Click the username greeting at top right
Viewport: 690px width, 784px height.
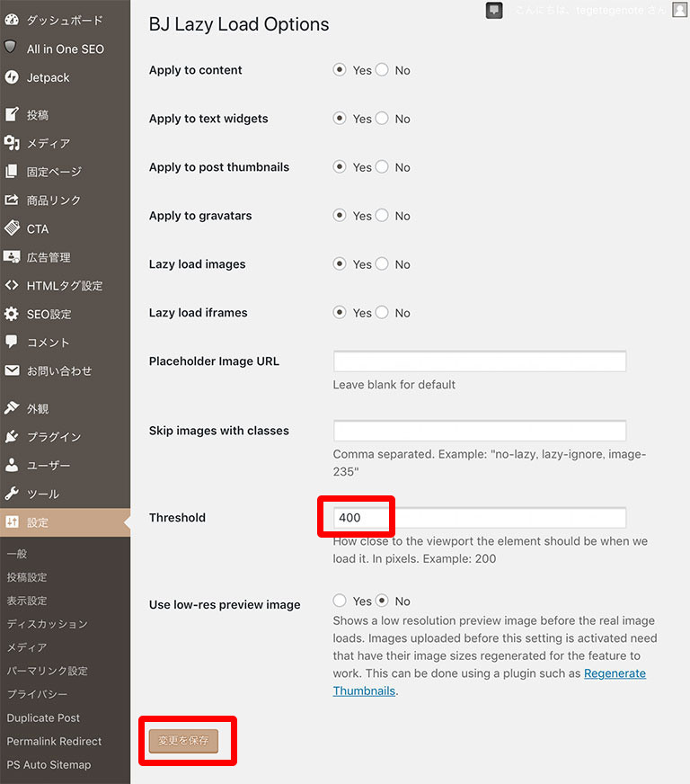590,11
